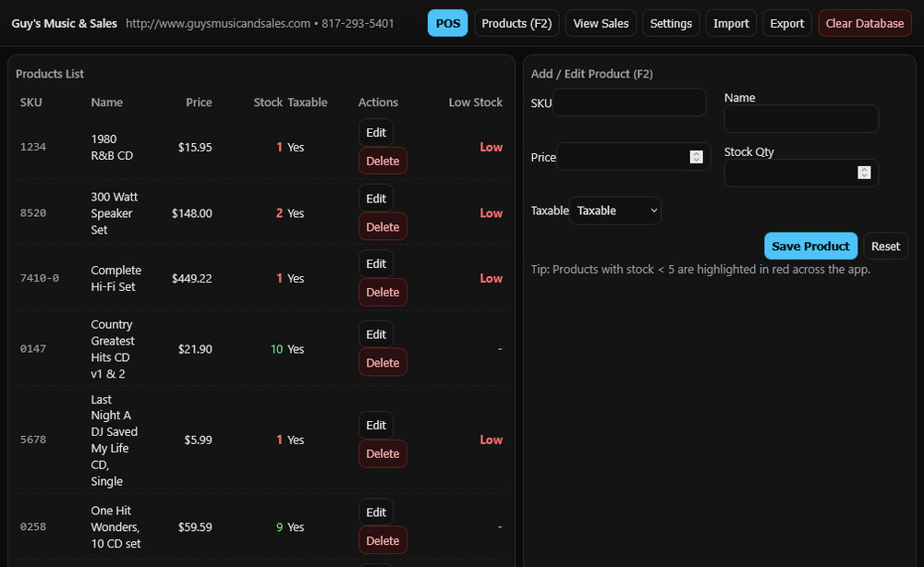Open the View Sales page

click(601, 23)
